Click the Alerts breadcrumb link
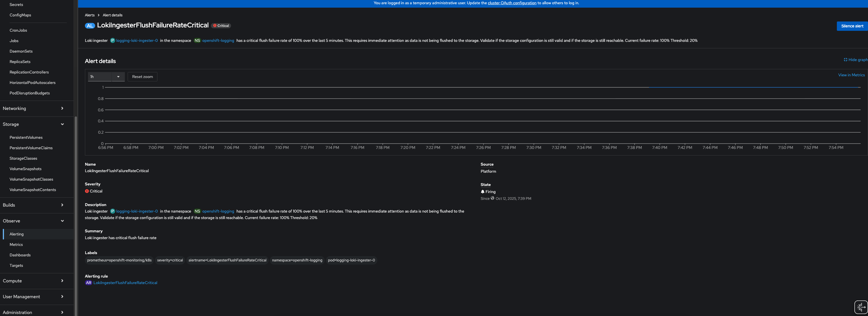This screenshot has height=316, width=868. pyautogui.click(x=90, y=15)
